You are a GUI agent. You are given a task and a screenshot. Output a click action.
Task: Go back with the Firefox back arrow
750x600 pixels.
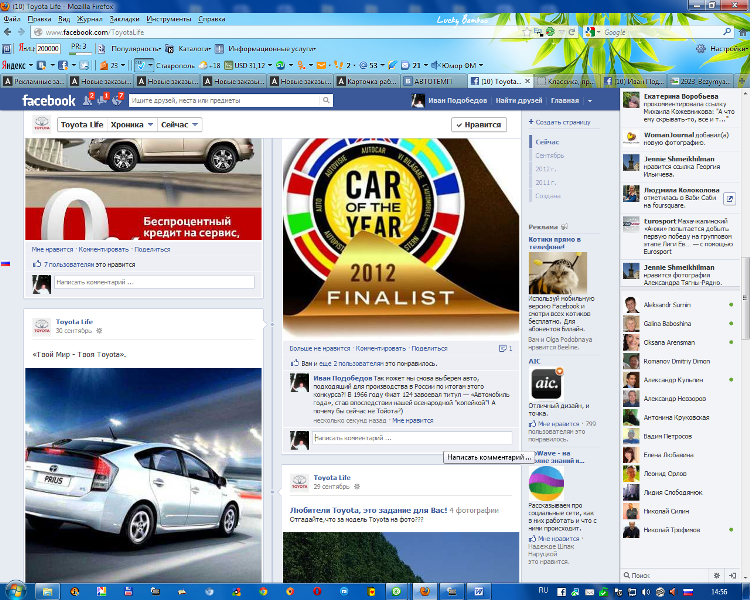point(8,32)
